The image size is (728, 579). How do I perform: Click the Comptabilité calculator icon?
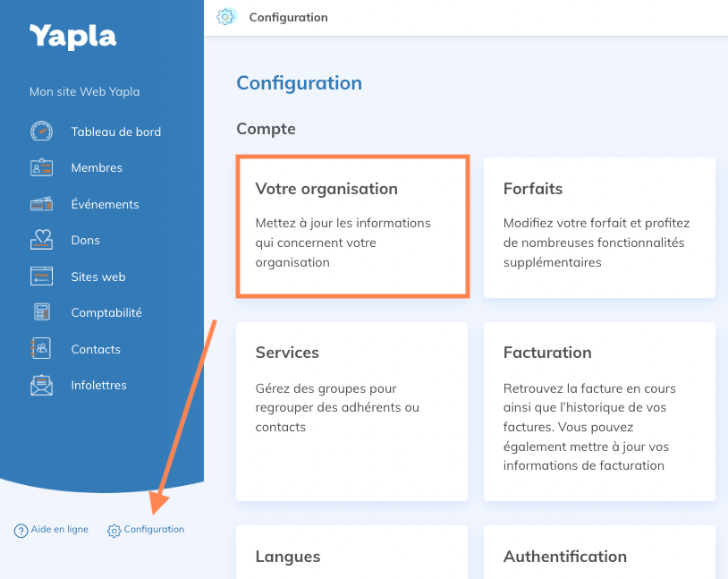pyautogui.click(x=41, y=311)
